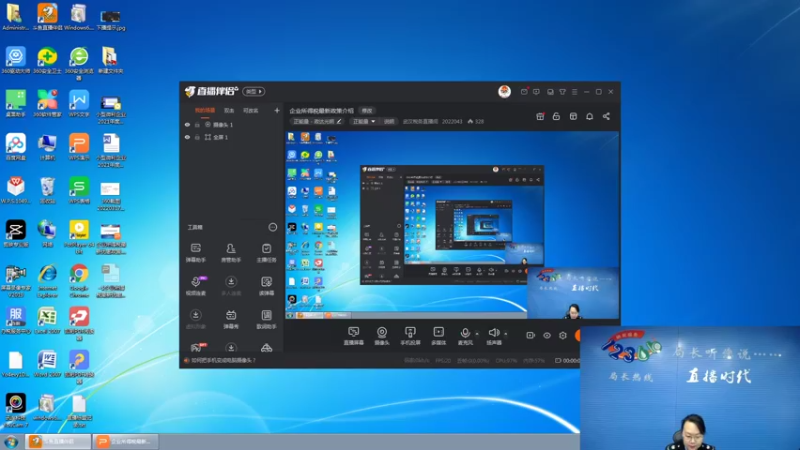Toggle the lock on the 全屏 1 layer

(197, 137)
